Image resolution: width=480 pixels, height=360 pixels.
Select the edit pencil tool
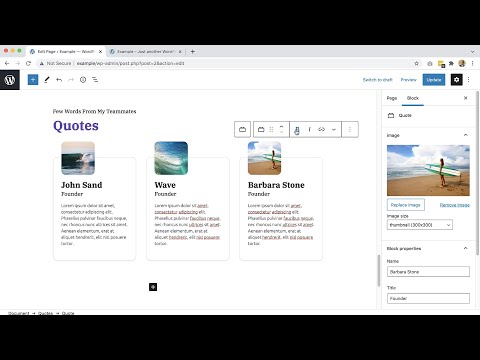click(x=47, y=80)
